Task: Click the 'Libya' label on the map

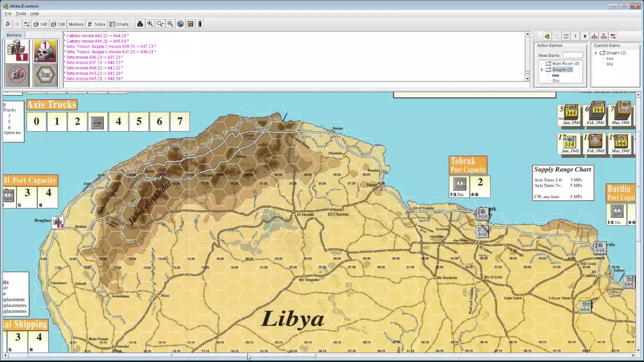Action: click(293, 319)
